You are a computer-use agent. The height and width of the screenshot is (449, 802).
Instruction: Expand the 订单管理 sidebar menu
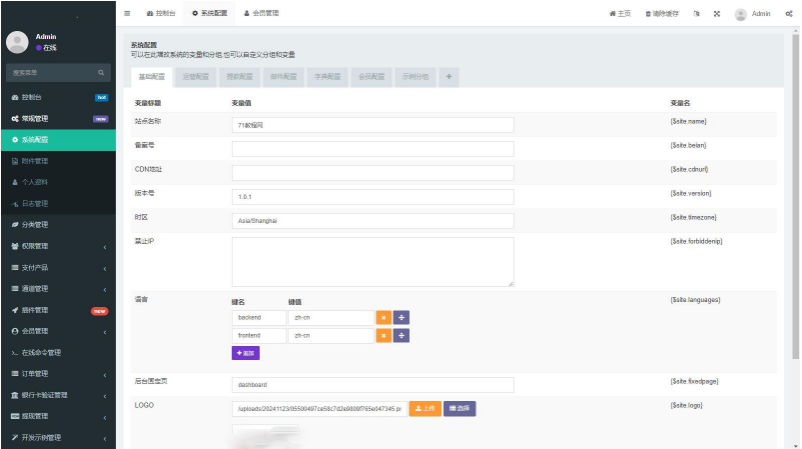point(58,373)
